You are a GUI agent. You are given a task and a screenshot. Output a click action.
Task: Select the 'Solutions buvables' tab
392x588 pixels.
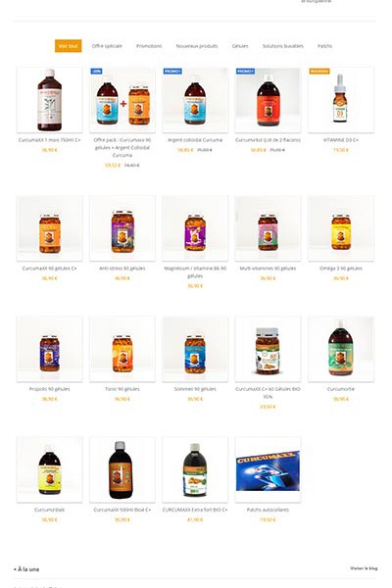click(x=283, y=46)
